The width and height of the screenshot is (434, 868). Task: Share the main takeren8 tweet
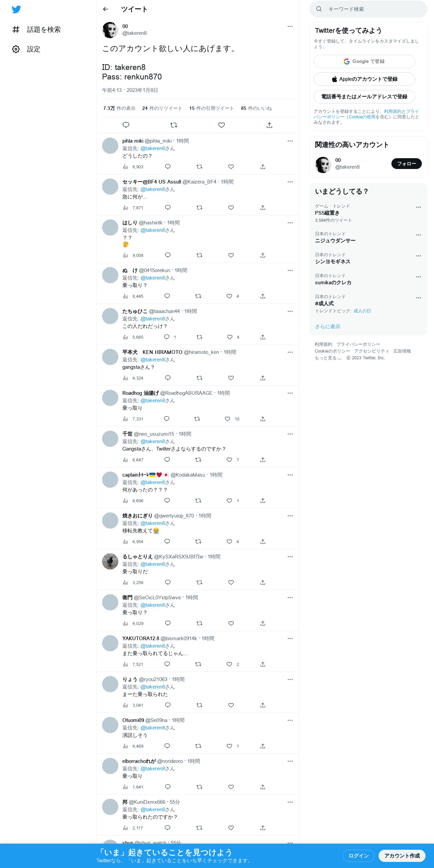pos(269,125)
